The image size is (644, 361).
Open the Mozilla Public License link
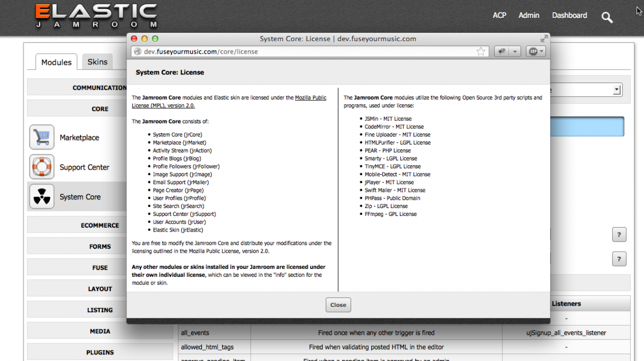[x=310, y=98]
